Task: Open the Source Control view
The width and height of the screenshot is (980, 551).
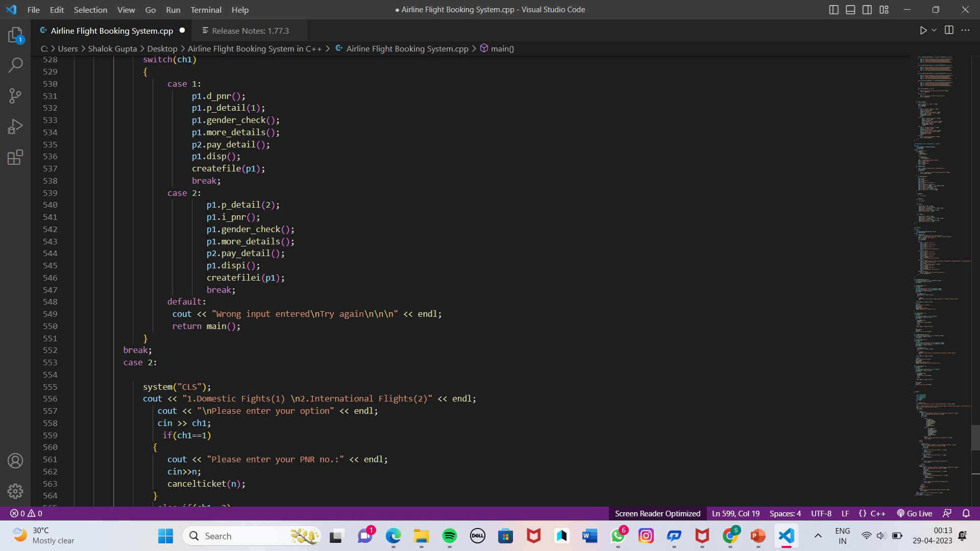Action: tap(15, 95)
